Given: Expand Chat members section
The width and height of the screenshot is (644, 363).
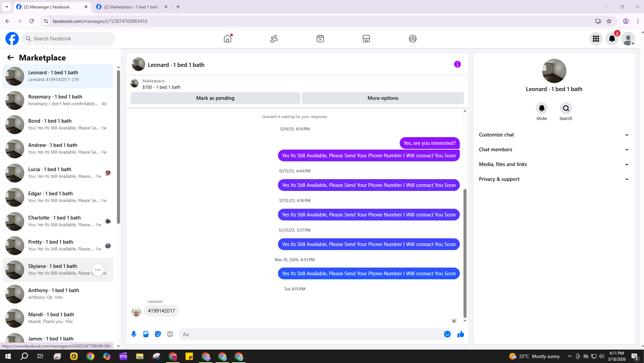Looking at the screenshot, I should point(554,150).
